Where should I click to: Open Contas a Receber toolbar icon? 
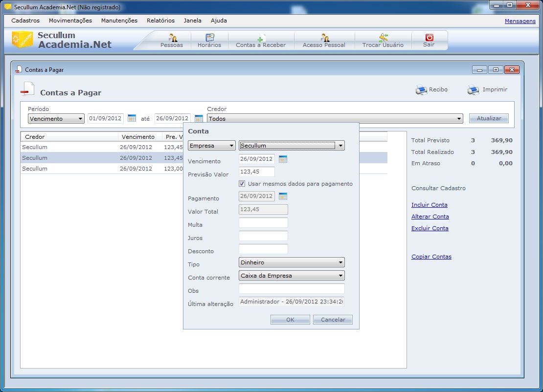261,37
